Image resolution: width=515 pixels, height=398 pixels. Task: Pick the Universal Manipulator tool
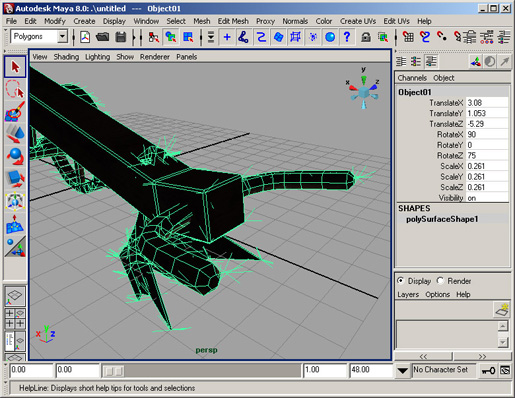pos(15,201)
